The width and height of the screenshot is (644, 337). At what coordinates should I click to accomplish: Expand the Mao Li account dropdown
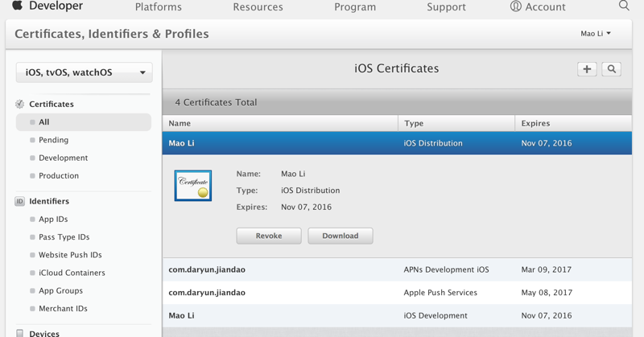coord(596,34)
